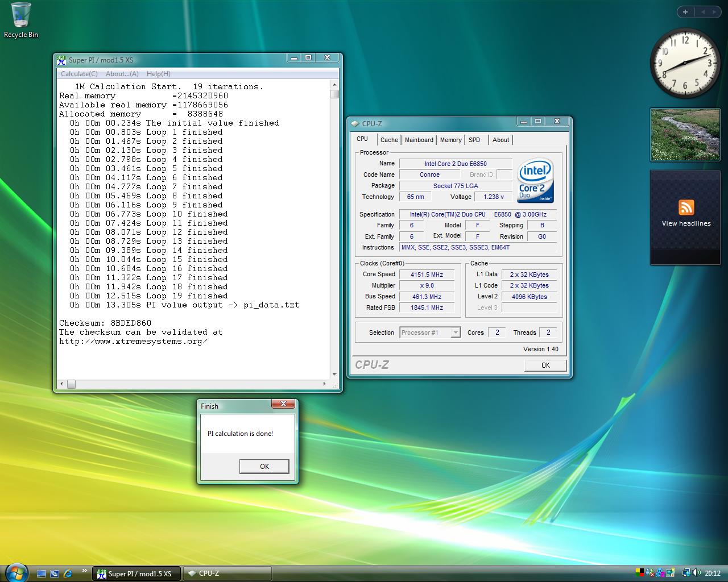
Task: Switch to the About tab in CPU-Z
Action: click(501, 140)
